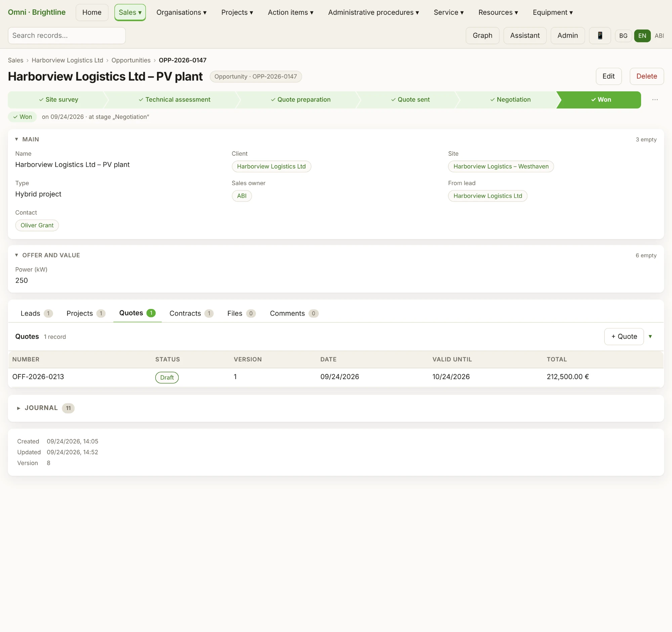This screenshot has width=672, height=632.
Task: Open the ABI user menu
Action: coord(659,36)
